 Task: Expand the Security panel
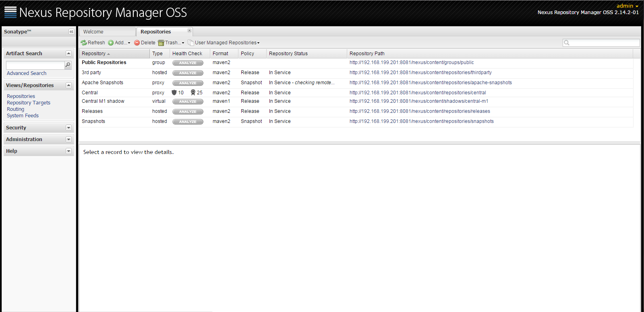68,128
